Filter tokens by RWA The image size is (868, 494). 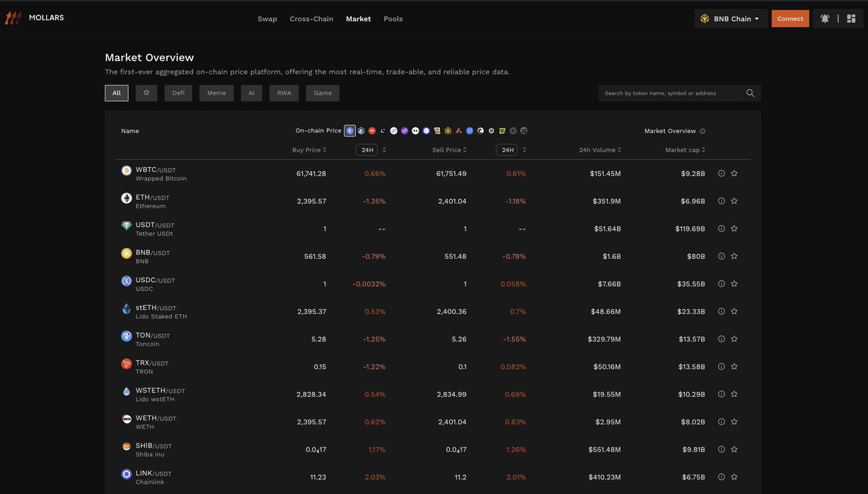pyautogui.click(x=284, y=93)
